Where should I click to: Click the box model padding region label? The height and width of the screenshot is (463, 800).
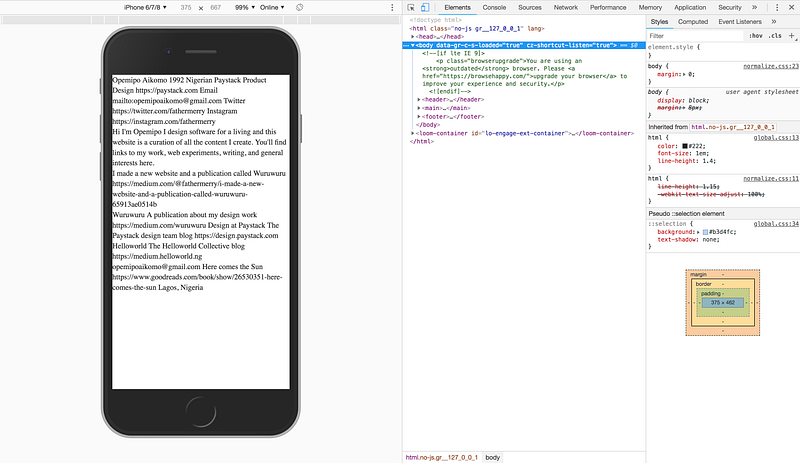click(711, 294)
